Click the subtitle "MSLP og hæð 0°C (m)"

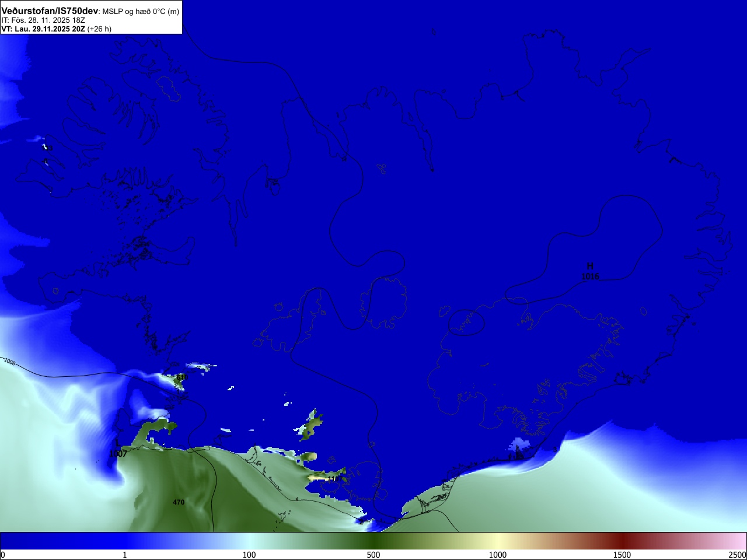tap(141, 12)
